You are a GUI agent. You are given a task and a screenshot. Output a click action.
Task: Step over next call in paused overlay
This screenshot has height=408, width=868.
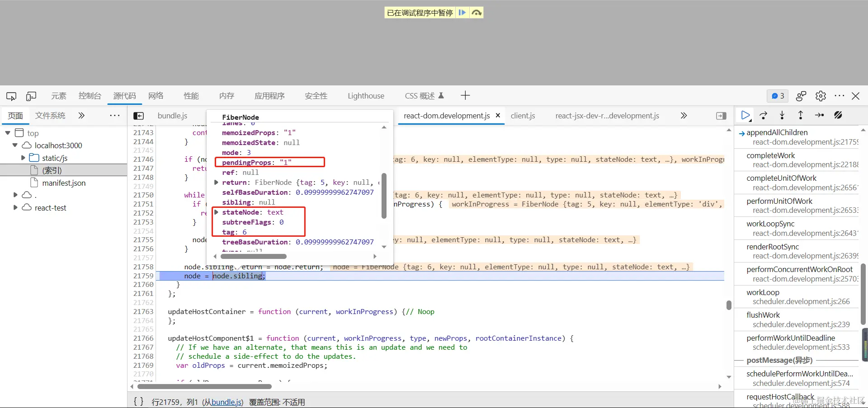coord(476,13)
